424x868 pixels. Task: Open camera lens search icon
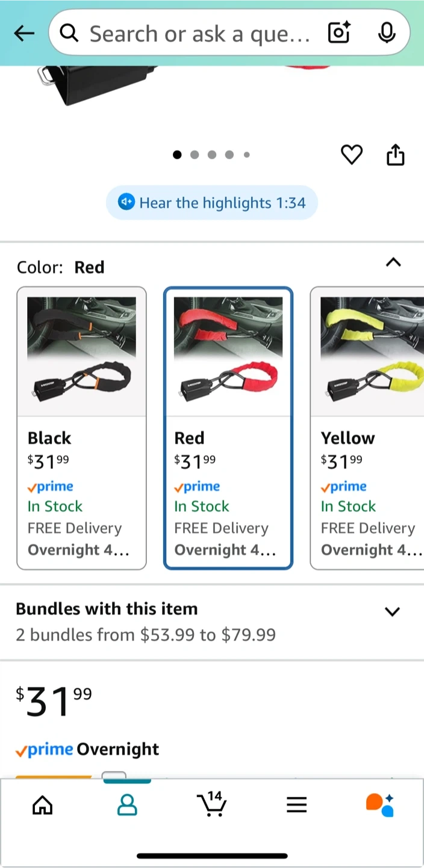click(x=339, y=33)
